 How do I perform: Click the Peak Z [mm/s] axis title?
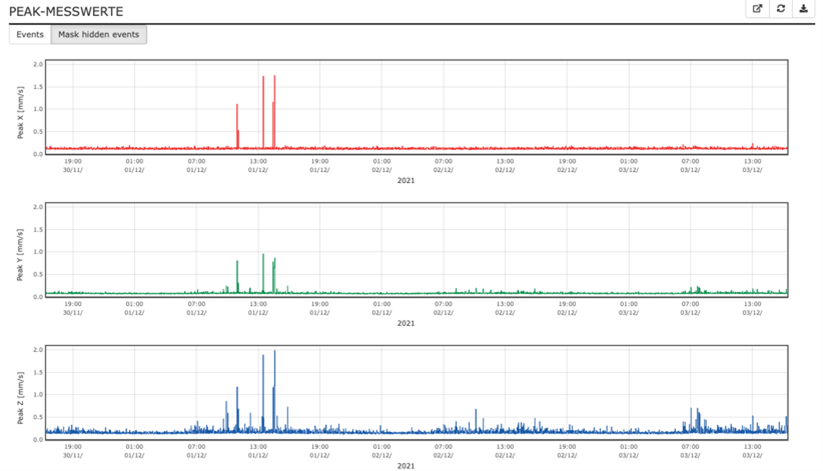click(20, 394)
